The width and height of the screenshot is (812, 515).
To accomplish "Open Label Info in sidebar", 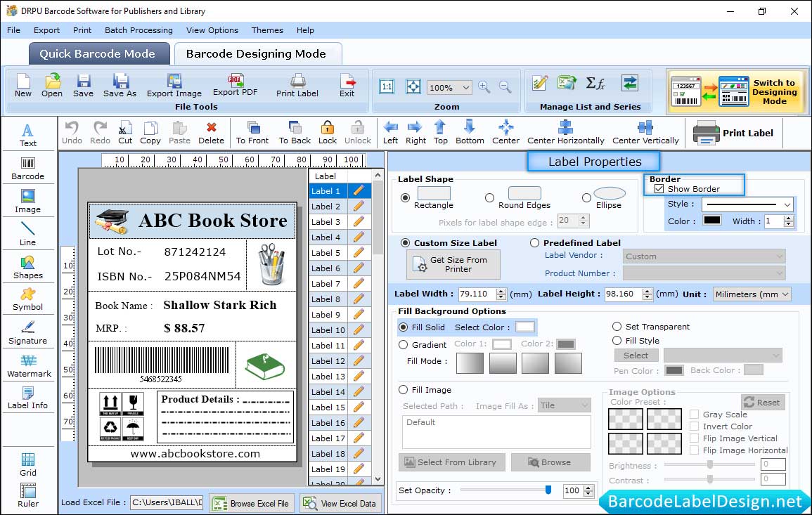I will coord(28,398).
